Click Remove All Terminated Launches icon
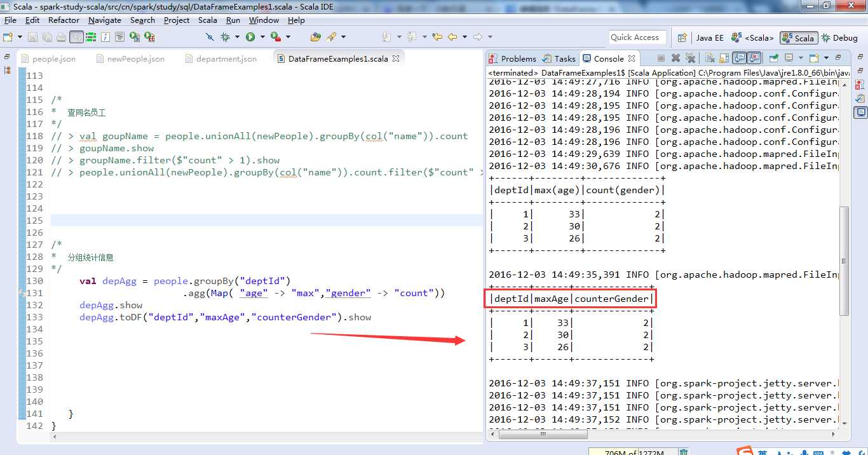Viewport: 868px width, 455px height. (690, 58)
